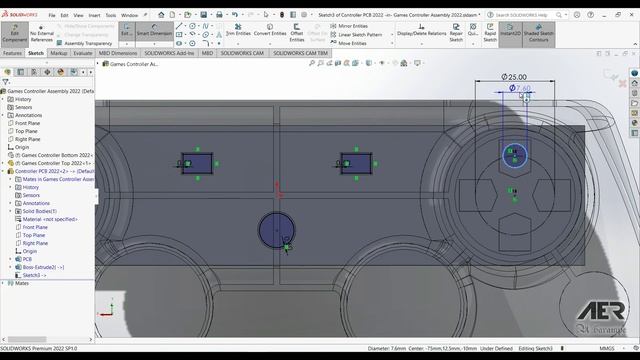Open the DisplayManager tab icon
640x360 pixels.
pos(61,72)
